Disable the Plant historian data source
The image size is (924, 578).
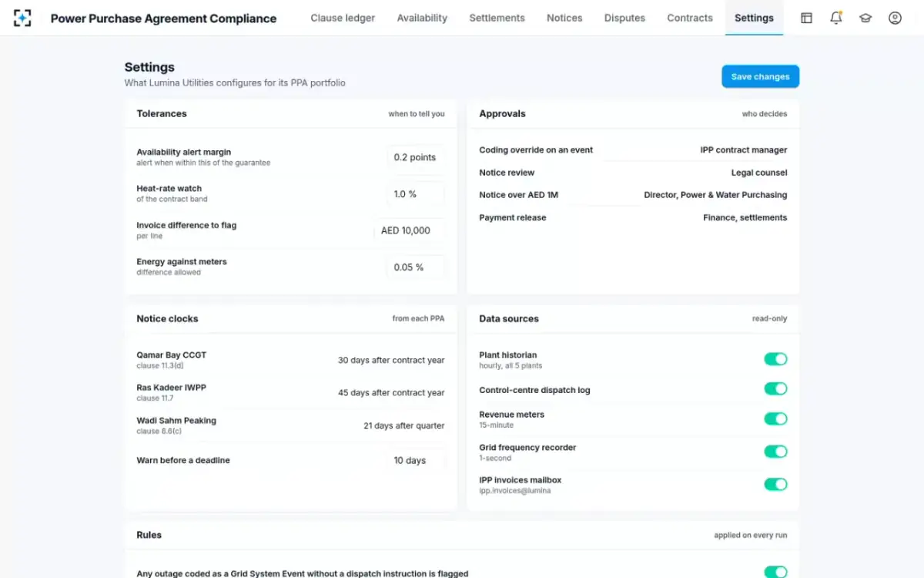(x=775, y=359)
